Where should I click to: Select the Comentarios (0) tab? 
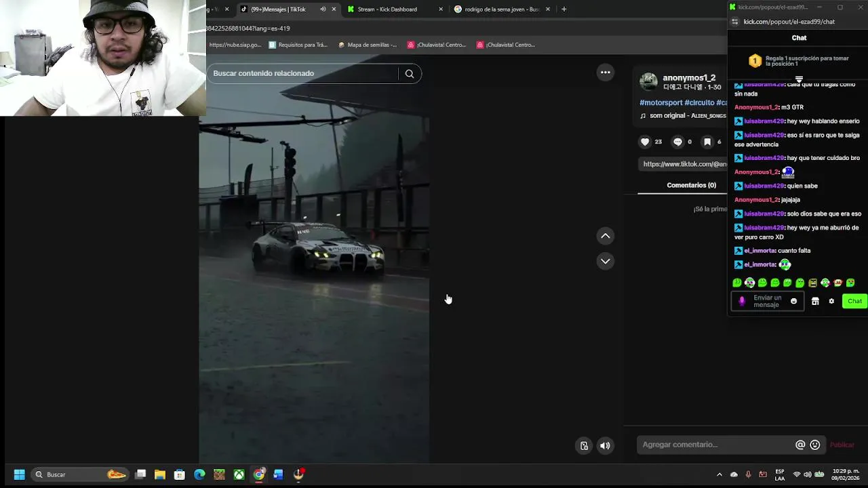(x=691, y=185)
